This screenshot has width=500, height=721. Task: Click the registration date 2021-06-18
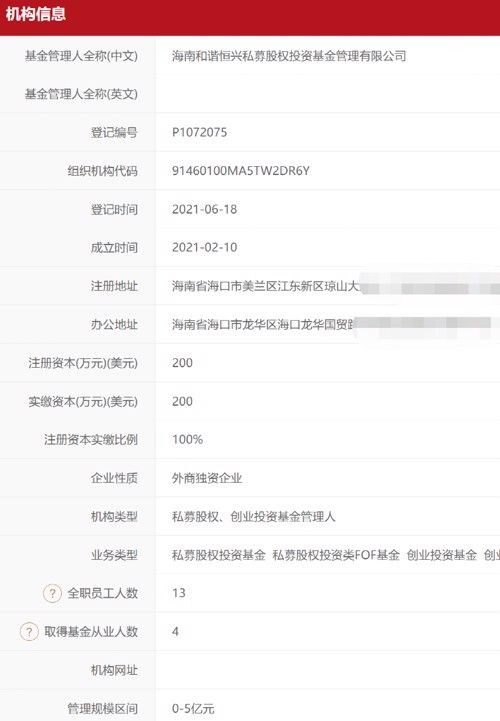tap(205, 209)
